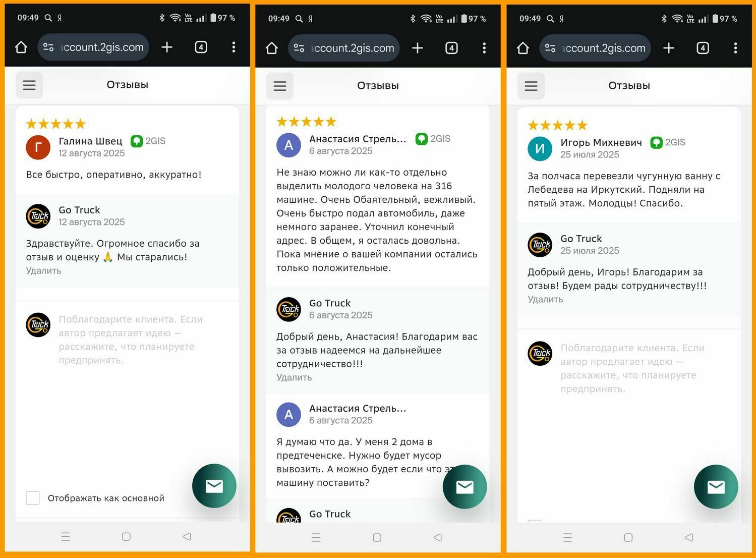The height and width of the screenshot is (558, 756).
Task: Open new tab plus in right browser
Action: tap(669, 48)
